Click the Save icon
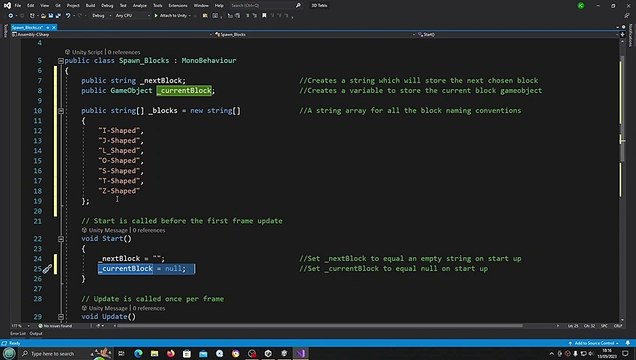 51,15
